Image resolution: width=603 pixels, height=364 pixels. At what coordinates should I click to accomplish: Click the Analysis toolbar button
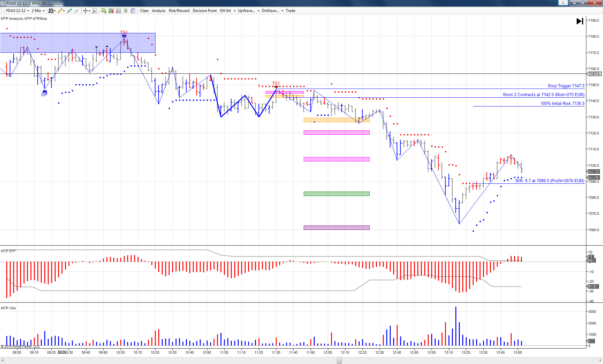159,11
